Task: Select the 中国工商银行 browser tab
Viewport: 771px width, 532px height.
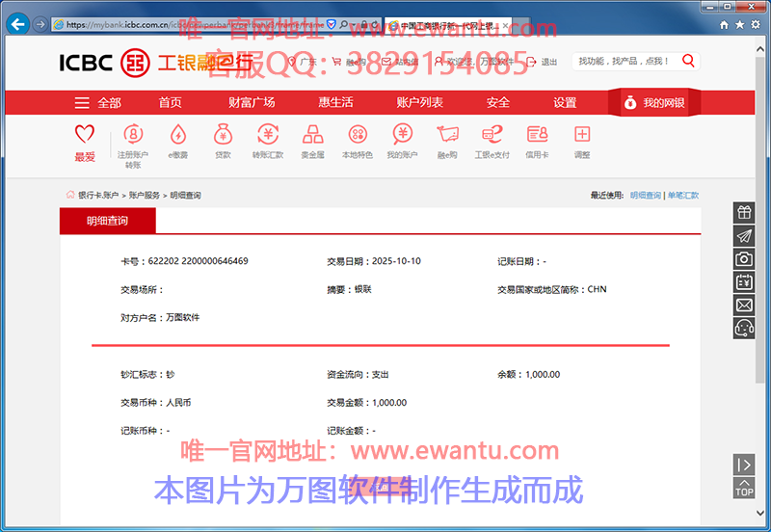Action: [447, 25]
